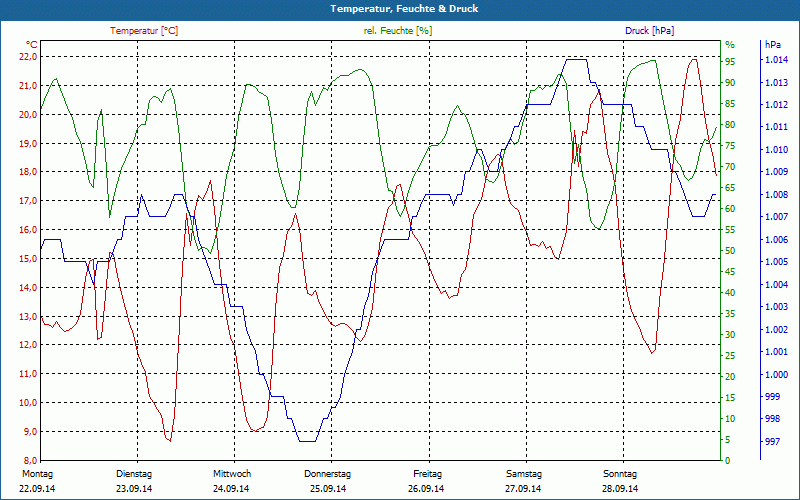The image size is (800, 500).
Task: Click the 10,0 temperature axis value
Action: pos(28,403)
